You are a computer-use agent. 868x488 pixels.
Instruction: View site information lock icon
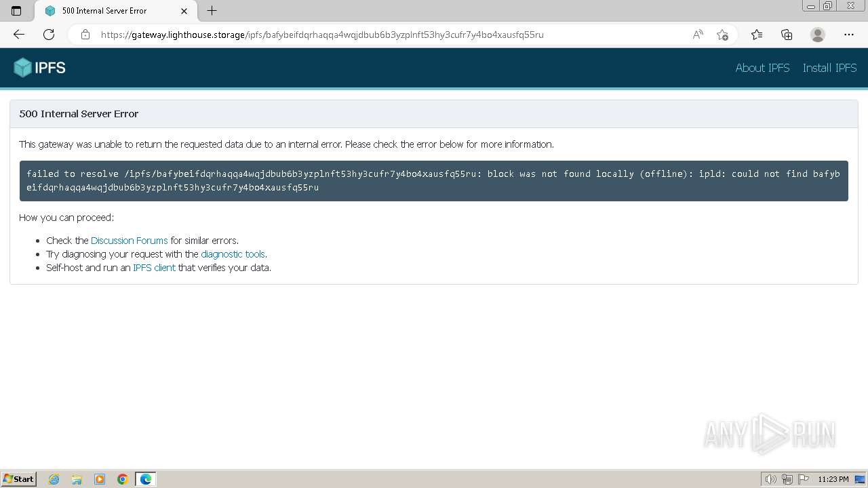(x=85, y=35)
